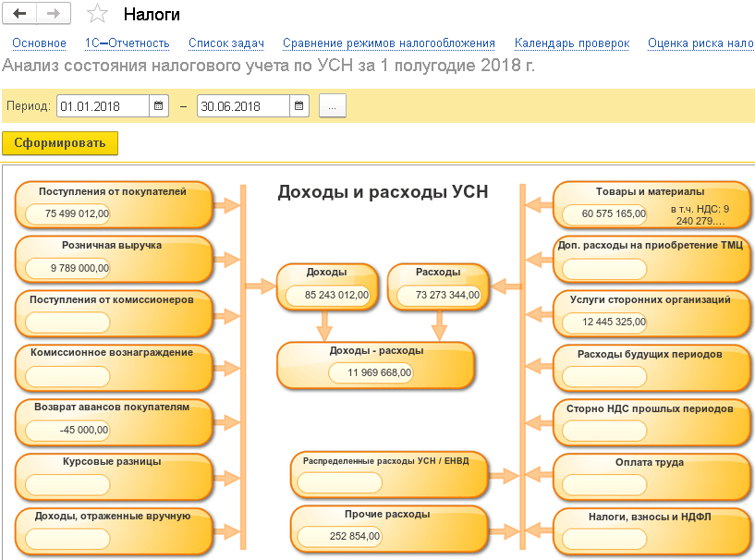This screenshot has height=560, width=755.
Task: Select Услуги сторонних организаций block
Action: 650,312
